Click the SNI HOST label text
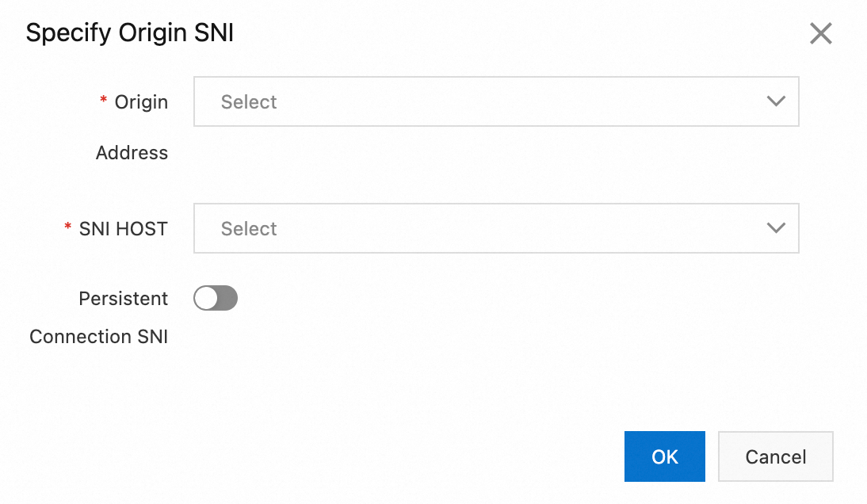 (123, 229)
